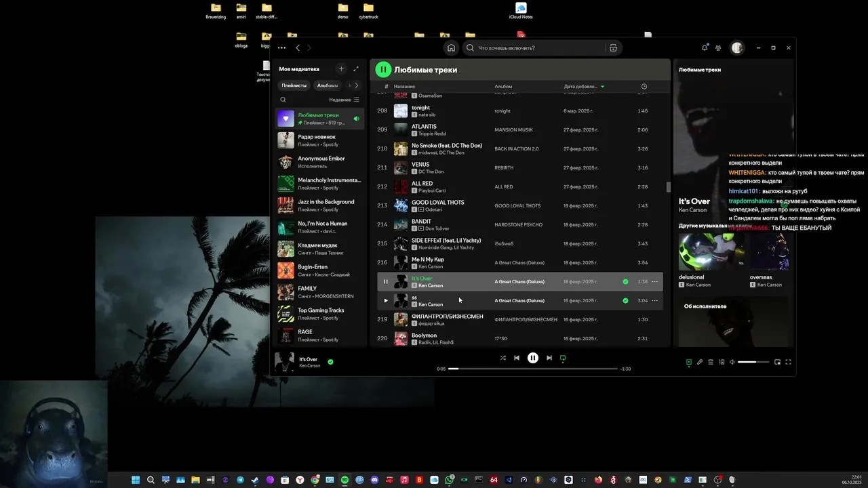This screenshot has width=868, height=488.
Task: Toggle repeat mode
Action: pyautogui.click(x=563, y=358)
